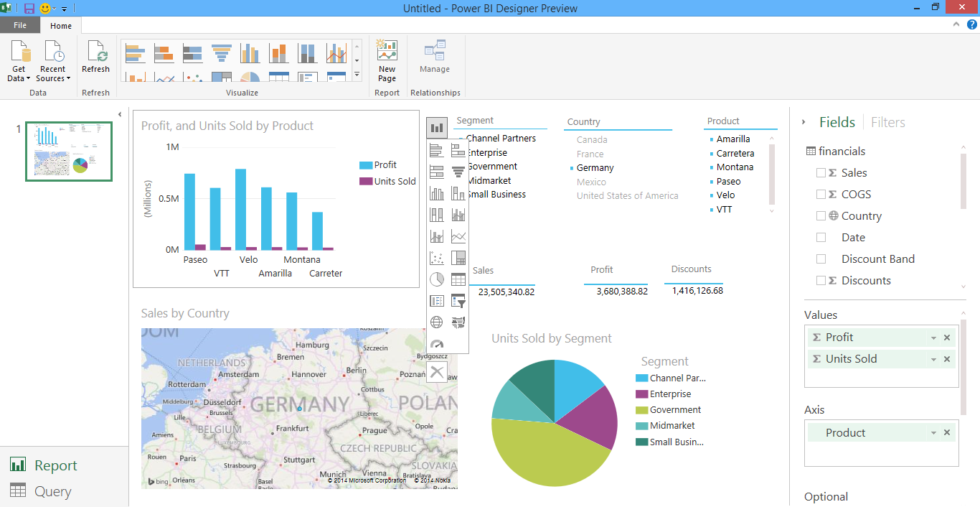The height and width of the screenshot is (507, 980).
Task: Switch to the Query view
Action: point(52,491)
